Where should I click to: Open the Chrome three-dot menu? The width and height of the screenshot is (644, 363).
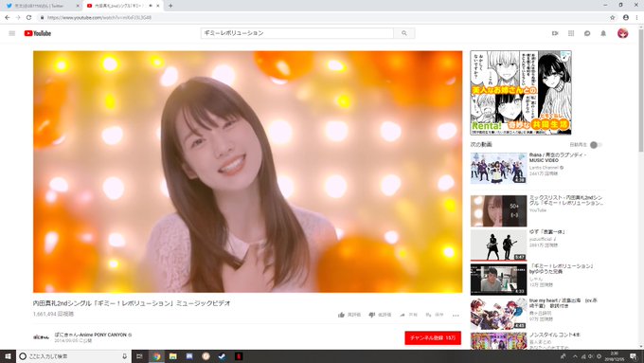pos(637,17)
